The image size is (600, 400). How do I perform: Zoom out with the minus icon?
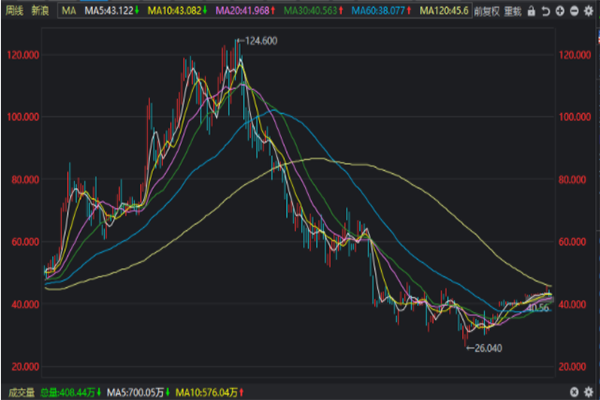coord(574,11)
